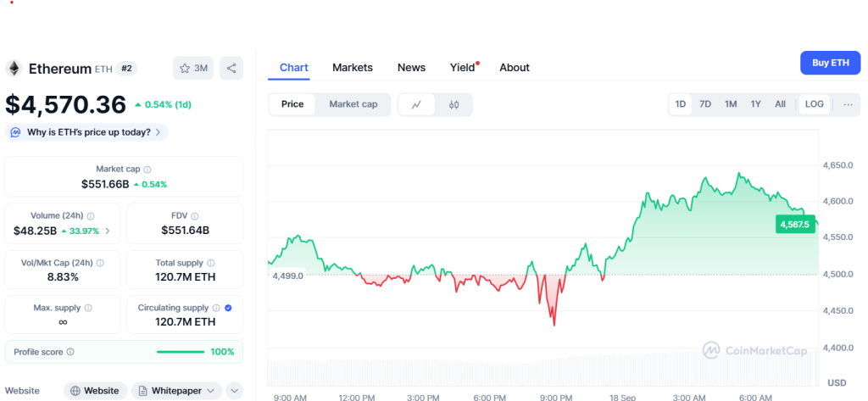
Task: Open "Why is ETH's price up today?" link
Action: coord(87,132)
